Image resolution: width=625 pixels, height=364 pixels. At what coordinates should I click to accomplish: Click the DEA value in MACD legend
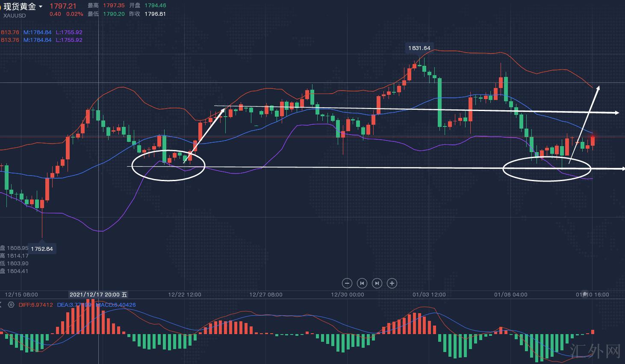coord(74,305)
